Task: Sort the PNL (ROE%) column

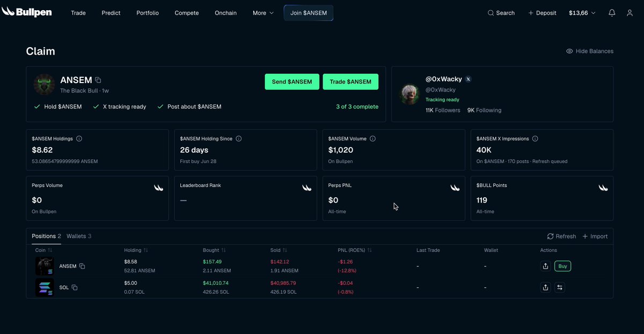Action: (x=355, y=250)
